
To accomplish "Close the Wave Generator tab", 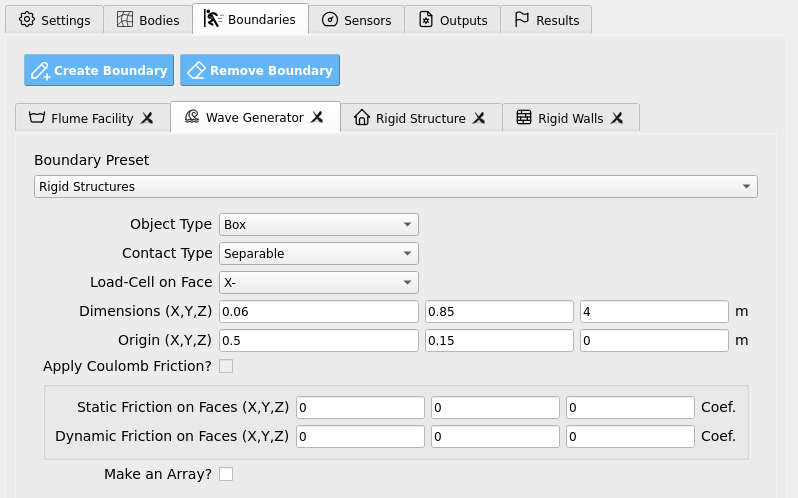I will (x=317, y=117).
